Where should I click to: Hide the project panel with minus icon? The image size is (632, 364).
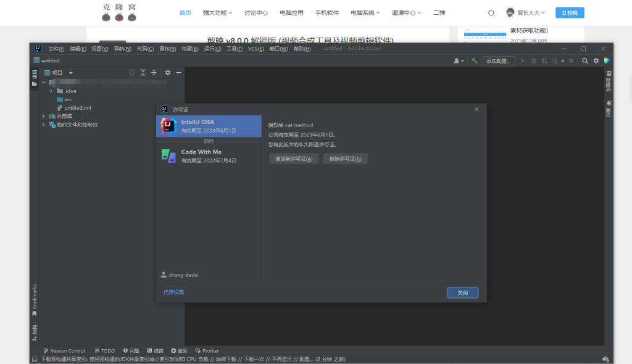click(178, 73)
